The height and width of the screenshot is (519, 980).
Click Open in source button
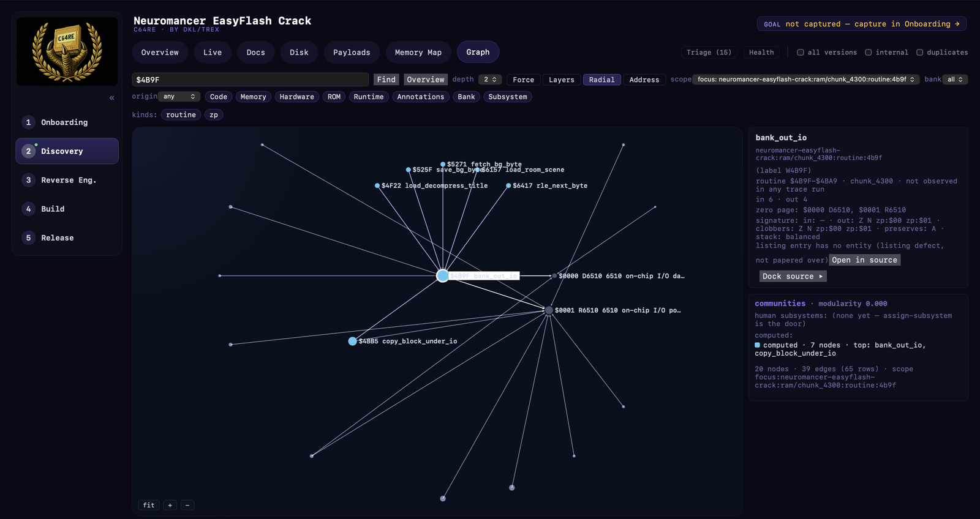[x=864, y=260]
